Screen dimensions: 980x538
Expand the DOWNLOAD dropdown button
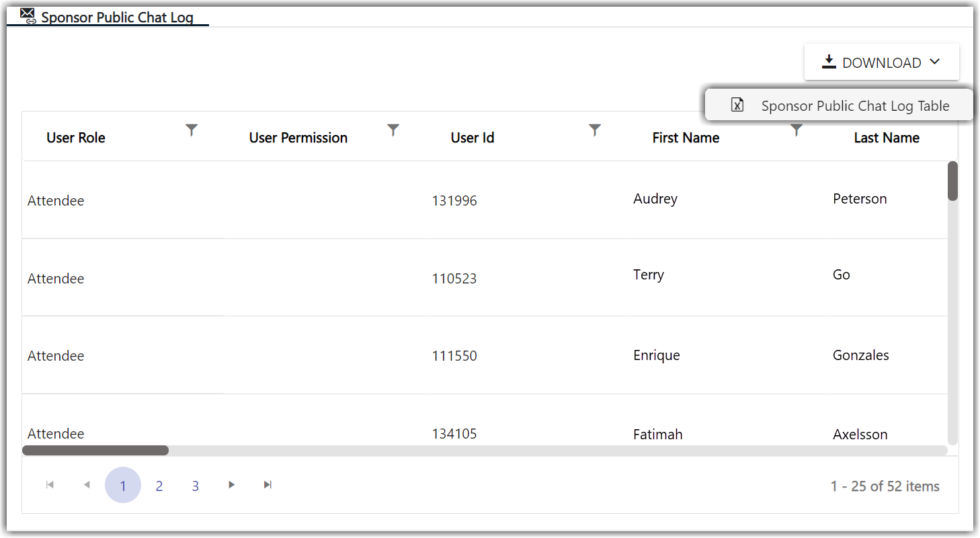(881, 62)
